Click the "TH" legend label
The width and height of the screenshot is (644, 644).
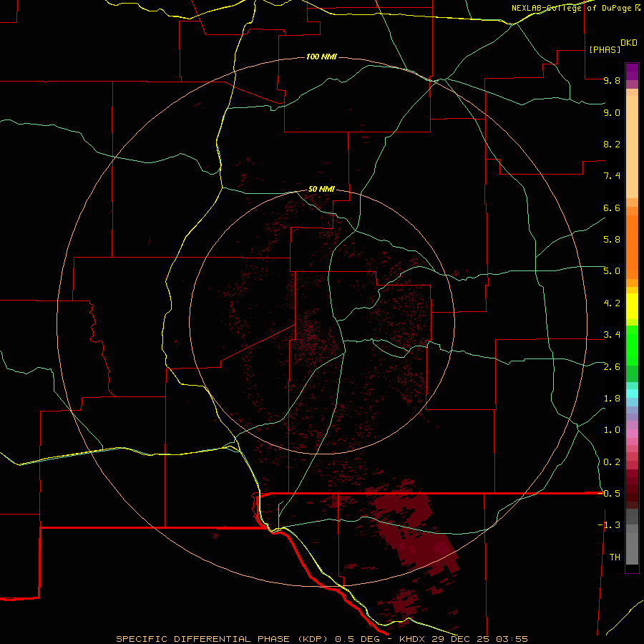tap(615, 557)
